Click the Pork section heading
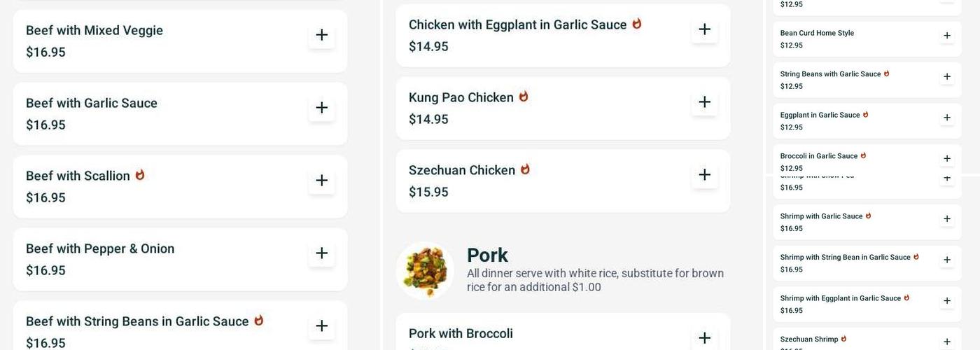 [487, 255]
